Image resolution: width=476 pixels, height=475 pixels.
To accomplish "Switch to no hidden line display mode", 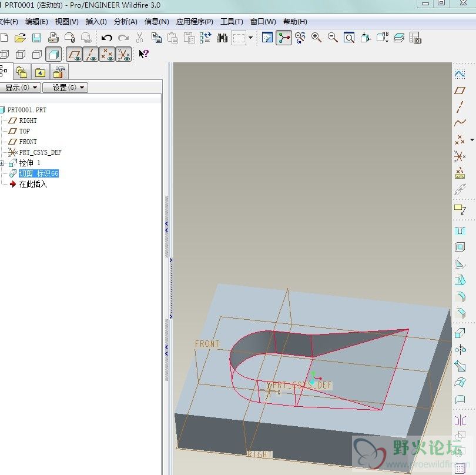I will [37, 54].
